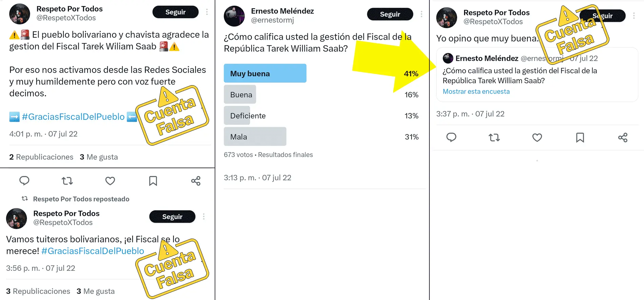This screenshot has height=300, width=644.
Task: Click reply icon under first left tweet
Action: click(24, 181)
